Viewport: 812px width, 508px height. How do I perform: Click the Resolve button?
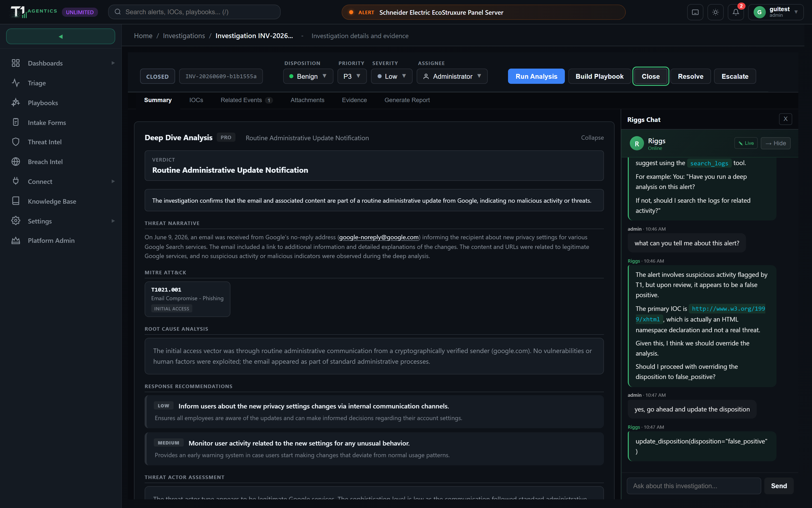tap(690, 76)
